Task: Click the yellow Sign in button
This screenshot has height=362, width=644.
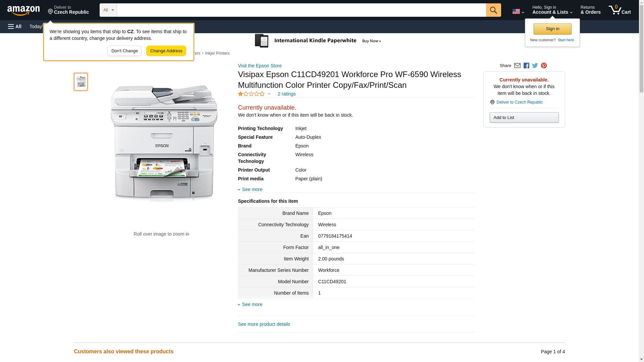Action: [552, 29]
